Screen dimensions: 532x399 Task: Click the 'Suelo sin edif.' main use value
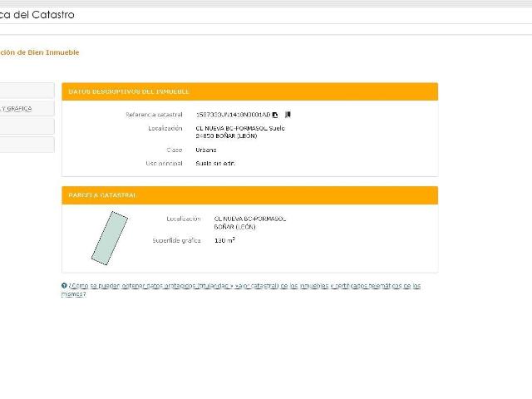[215, 164]
